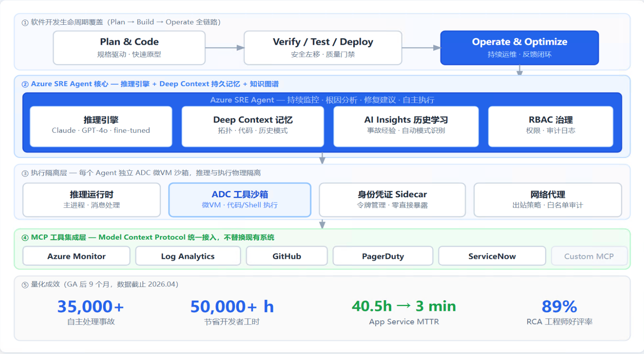Click the 50,000+ h metric value

click(x=232, y=307)
